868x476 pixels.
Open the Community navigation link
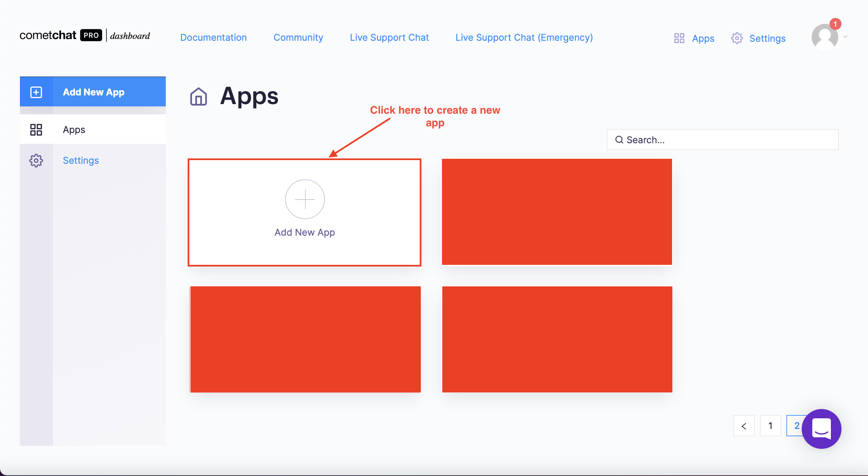click(298, 37)
